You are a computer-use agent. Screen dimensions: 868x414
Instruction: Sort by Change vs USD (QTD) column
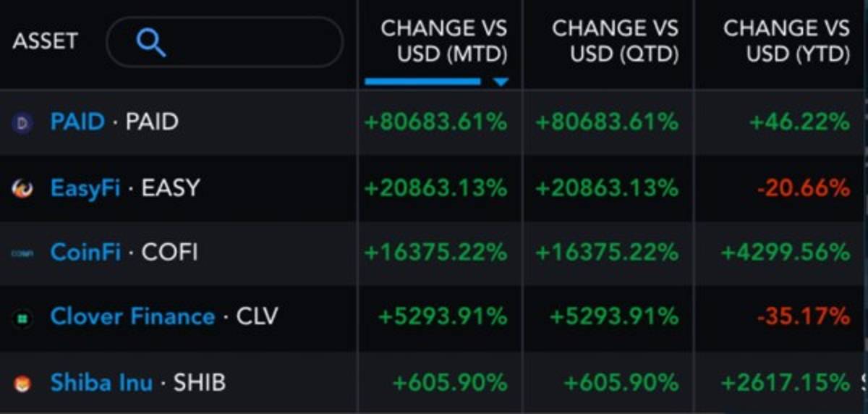tap(615, 41)
